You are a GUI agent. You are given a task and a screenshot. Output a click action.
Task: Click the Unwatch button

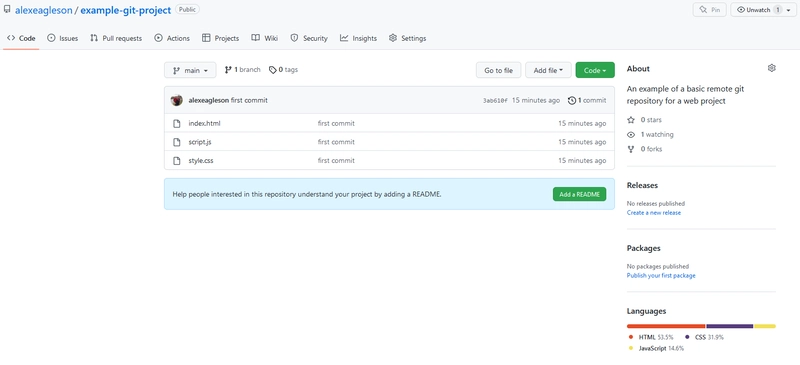758,10
